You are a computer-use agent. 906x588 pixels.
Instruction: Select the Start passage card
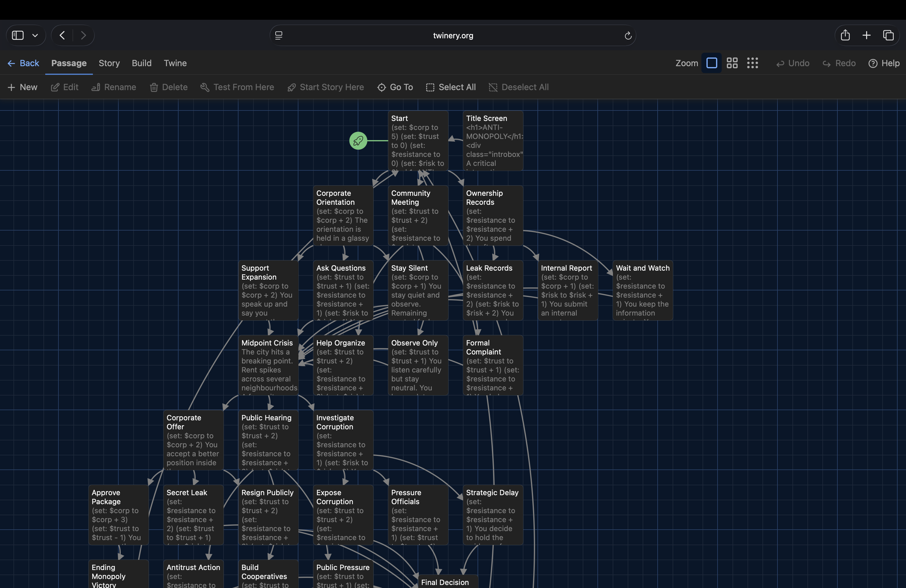tap(418, 141)
